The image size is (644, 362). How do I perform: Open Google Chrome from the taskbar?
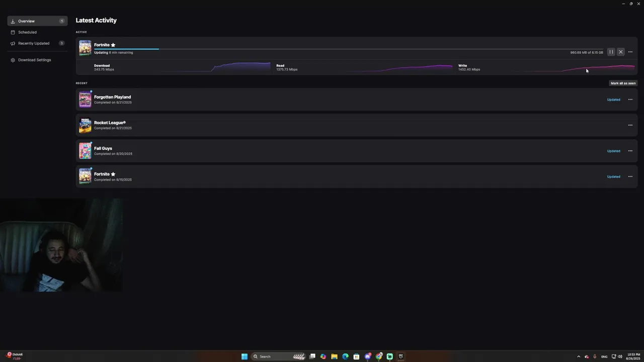pos(379,356)
